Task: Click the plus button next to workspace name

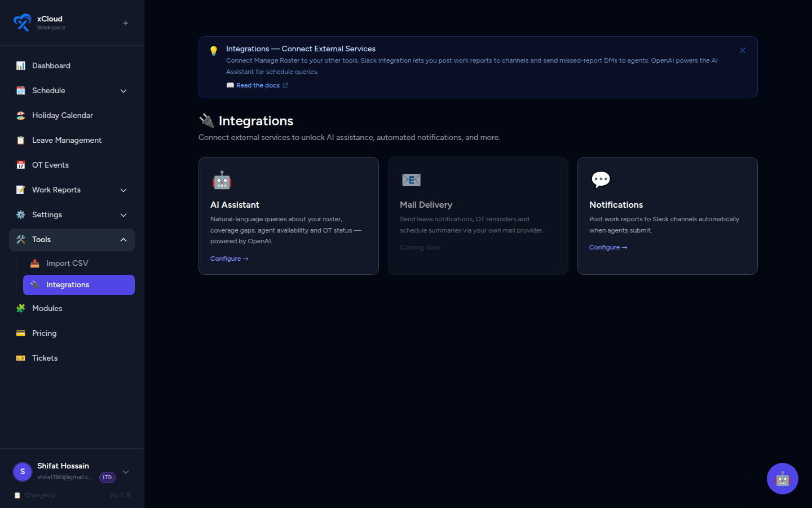Action: tap(125, 23)
